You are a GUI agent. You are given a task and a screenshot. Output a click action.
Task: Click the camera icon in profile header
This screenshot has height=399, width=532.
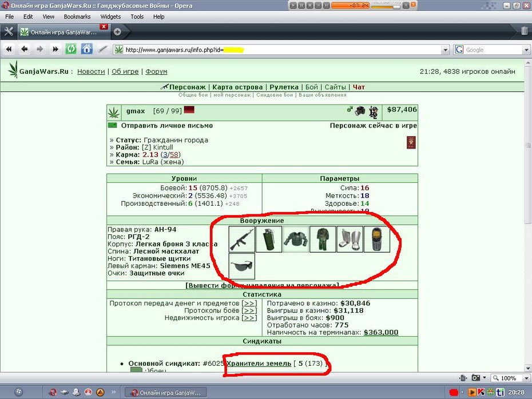tap(360, 110)
